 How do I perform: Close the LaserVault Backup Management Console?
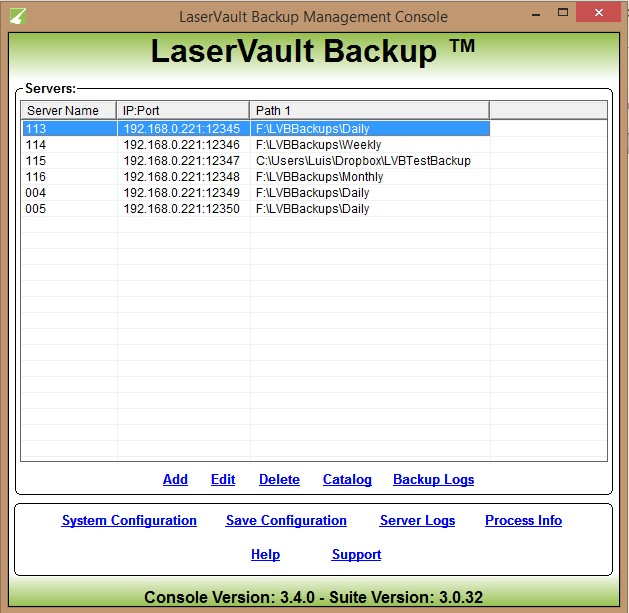pos(599,12)
